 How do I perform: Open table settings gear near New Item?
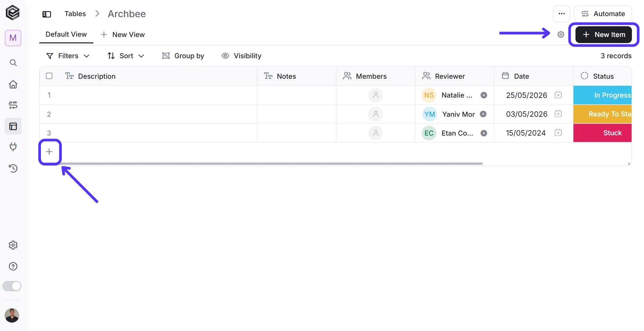(561, 34)
